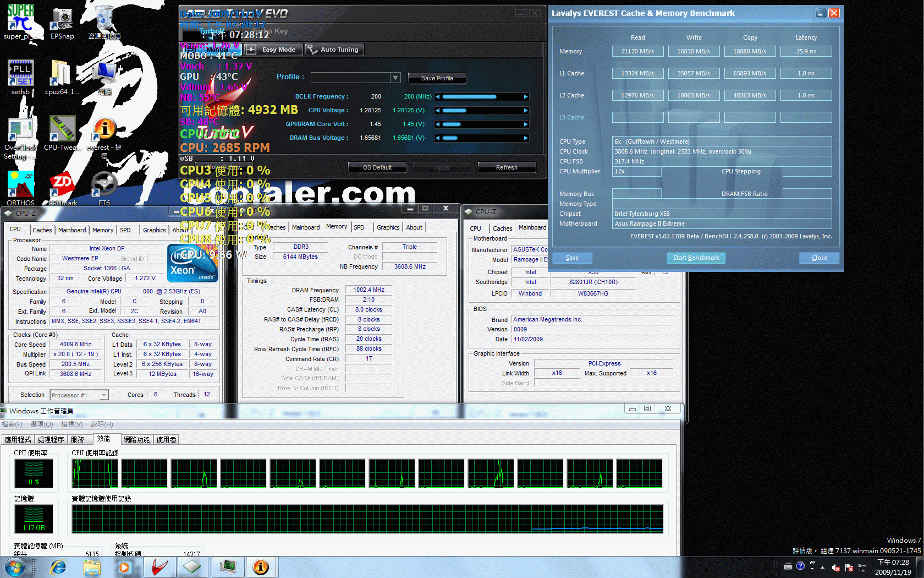The image size is (924, 578).
Task: Open the everest shortcut icon on the desktop
Action: pos(105,135)
